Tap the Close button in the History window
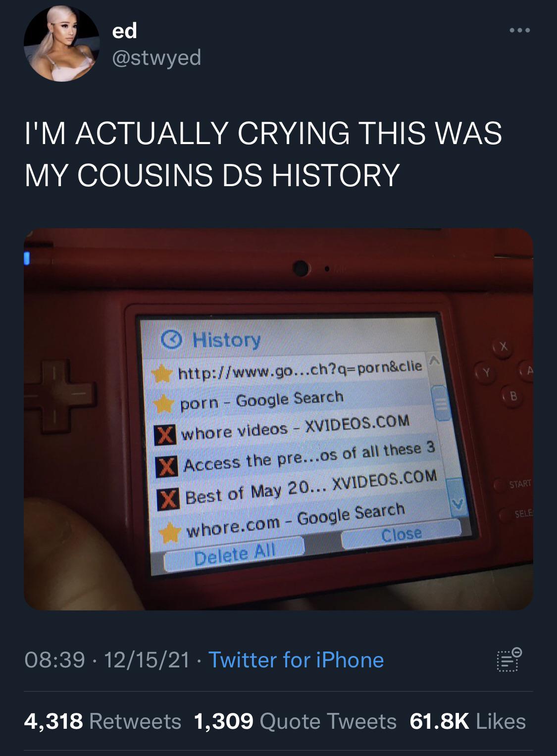The height and width of the screenshot is (756, 557). [x=402, y=535]
